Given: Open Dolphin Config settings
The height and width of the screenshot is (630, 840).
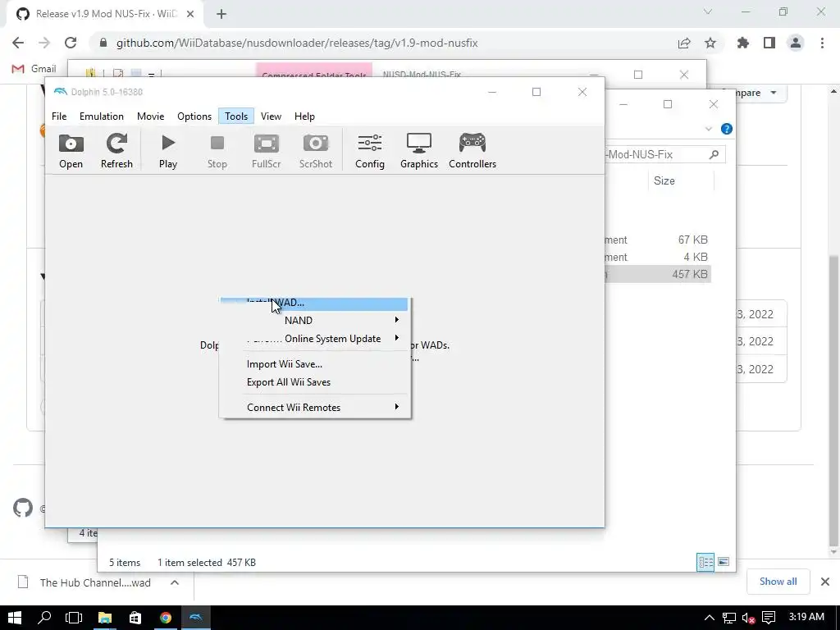Looking at the screenshot, I should [x=370, y=151].
